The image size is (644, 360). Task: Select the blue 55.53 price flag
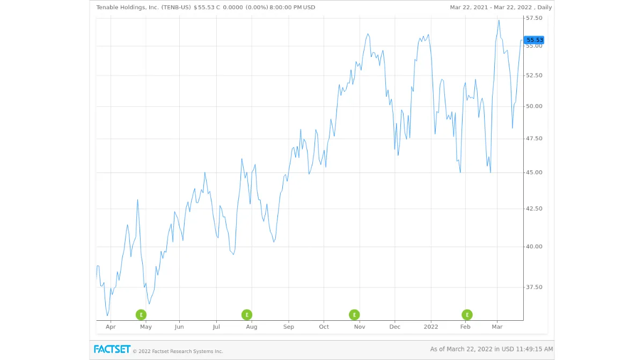click(x=533, y=39)
